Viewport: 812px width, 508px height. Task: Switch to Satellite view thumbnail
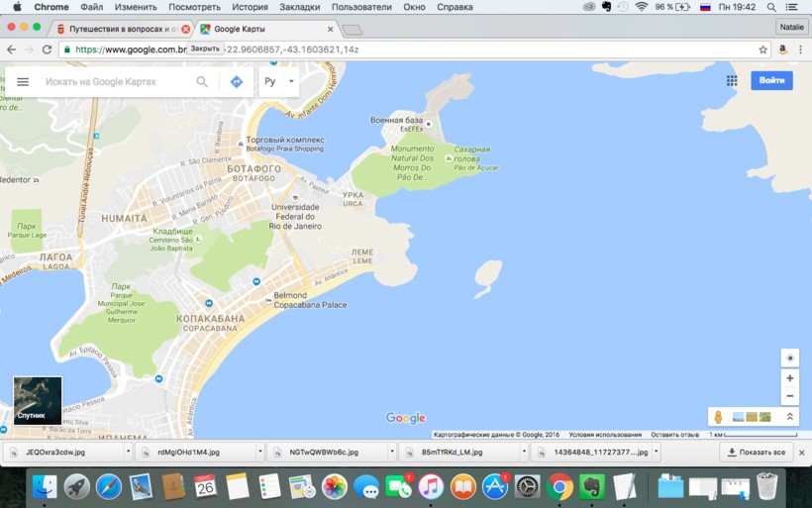(38, 400)
